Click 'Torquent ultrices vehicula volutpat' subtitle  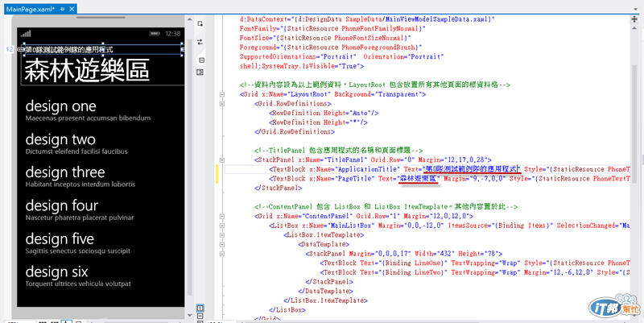tap(78, 284)
